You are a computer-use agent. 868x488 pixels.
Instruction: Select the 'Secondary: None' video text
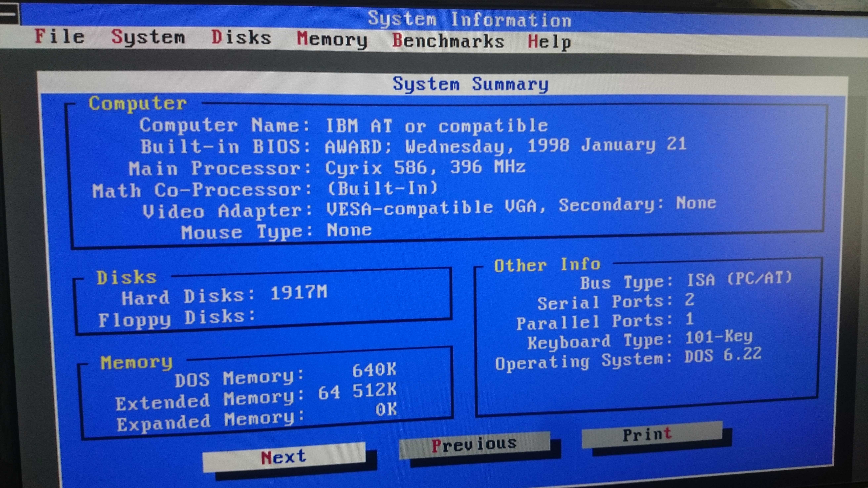click(x=638, y=204)
